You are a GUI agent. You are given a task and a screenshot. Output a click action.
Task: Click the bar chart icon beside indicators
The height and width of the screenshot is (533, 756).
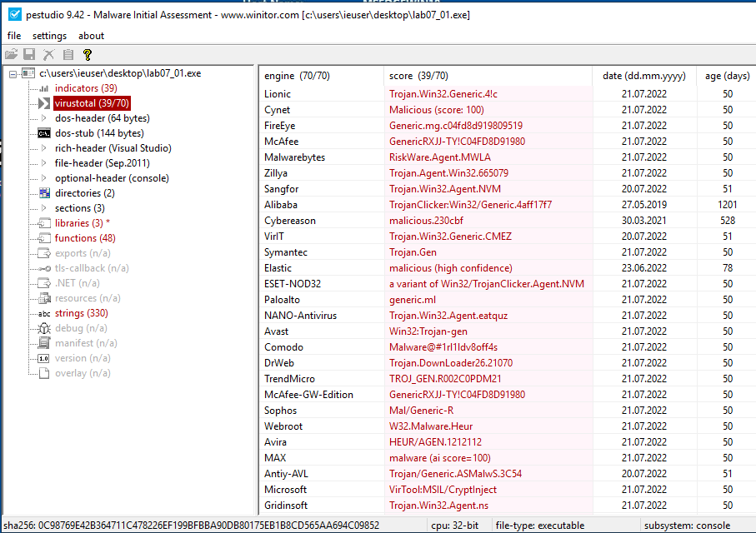[x=44, y=88]
